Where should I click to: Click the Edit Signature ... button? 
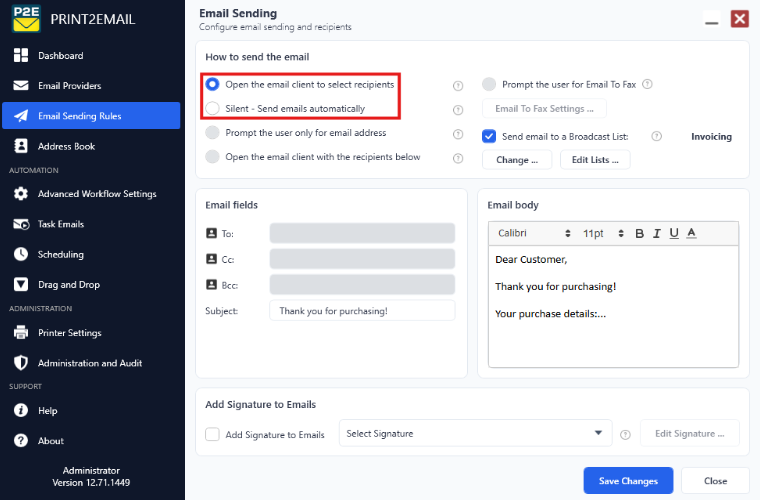pos(690,433)
